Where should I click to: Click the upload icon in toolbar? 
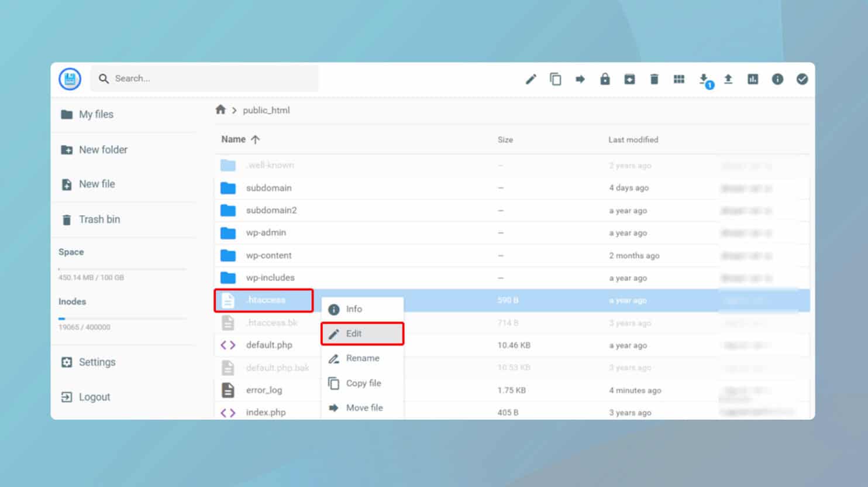(x=728, y=79)
